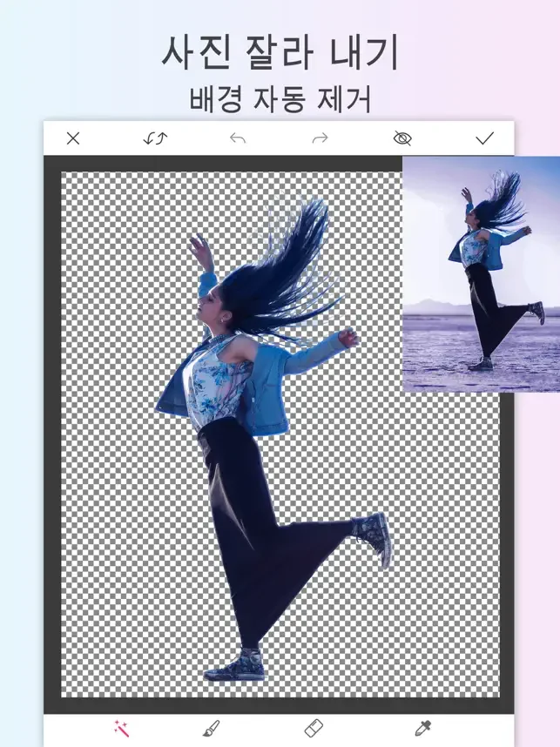The image size is (560, 747).
Task: Redo the cutout edit
Action: pyautogui.click(x=320, y=138)
